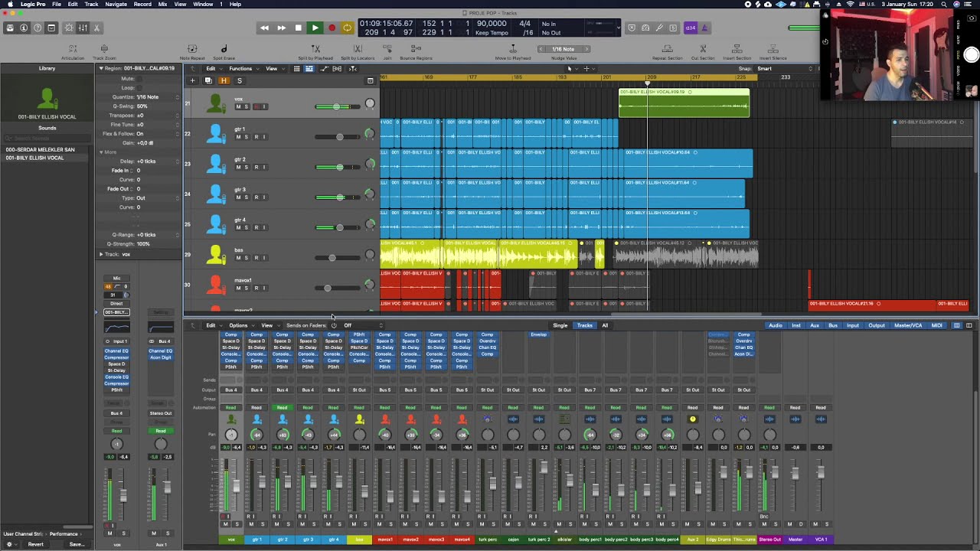Click the Fast Forward transport button
This screenshot has width=980, height=551.
pos(281,28)
